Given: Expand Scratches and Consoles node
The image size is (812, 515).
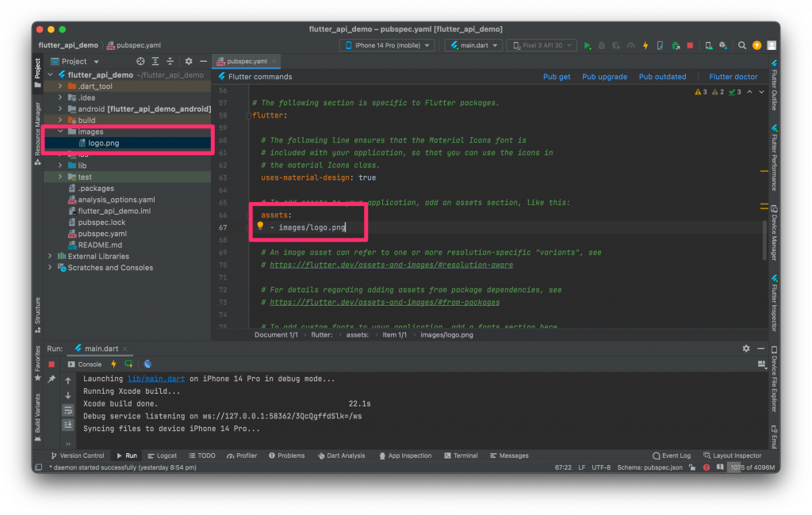Looking at the screenshot, I should (50, 268).
